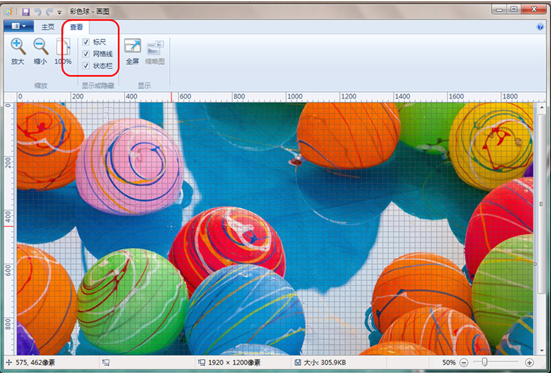Adjust the zoom slider handle in status bar

pos(484,362)
